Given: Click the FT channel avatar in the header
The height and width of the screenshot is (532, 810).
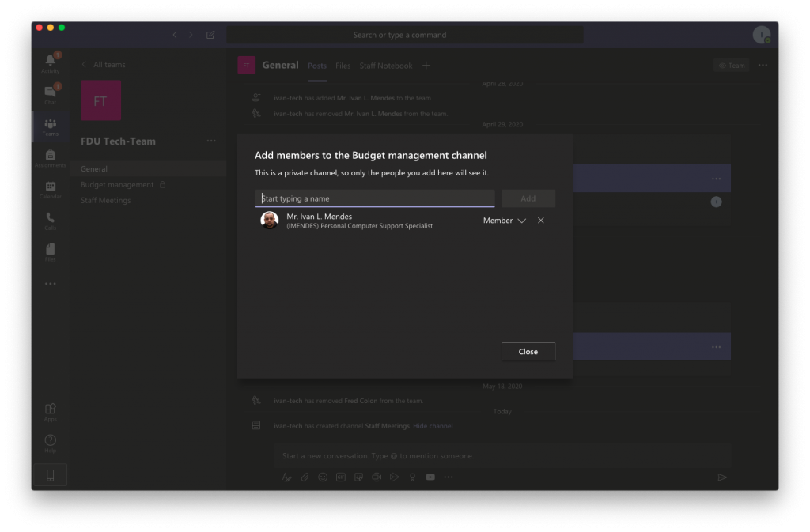Looking at the screenshot, I should tap(247, 66).
